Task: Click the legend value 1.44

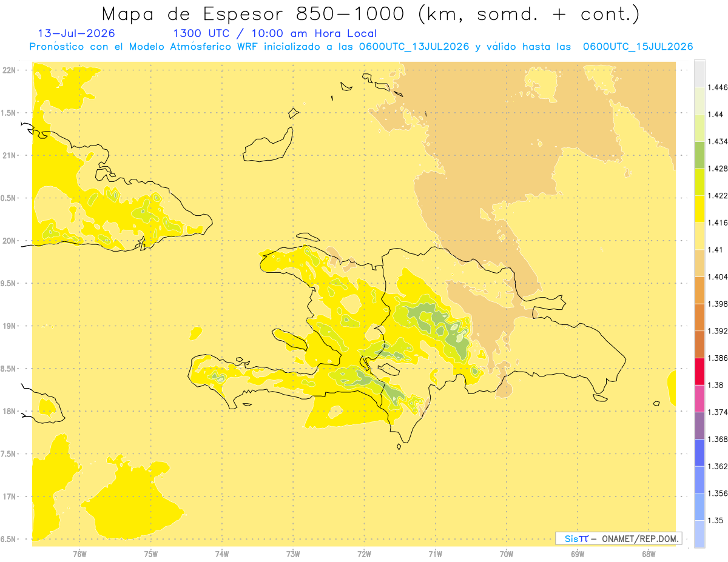Action: pyautogui.click(x=716, y=115)
